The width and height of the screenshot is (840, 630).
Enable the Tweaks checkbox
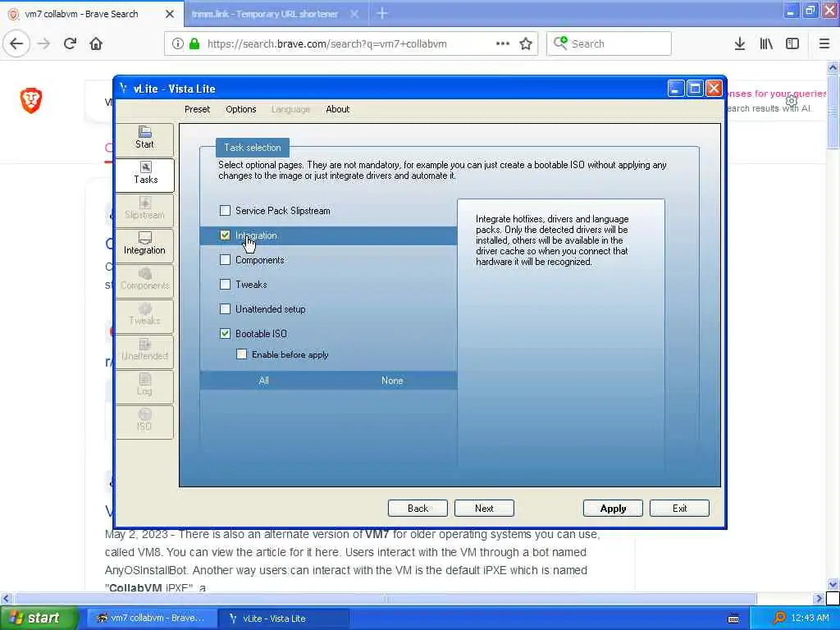point(225,285)
